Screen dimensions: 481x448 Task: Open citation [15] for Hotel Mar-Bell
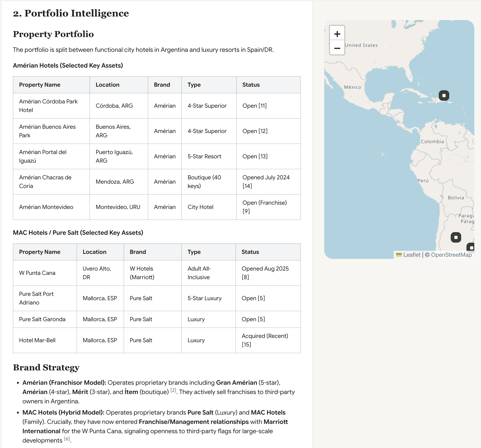click(246, 345)
